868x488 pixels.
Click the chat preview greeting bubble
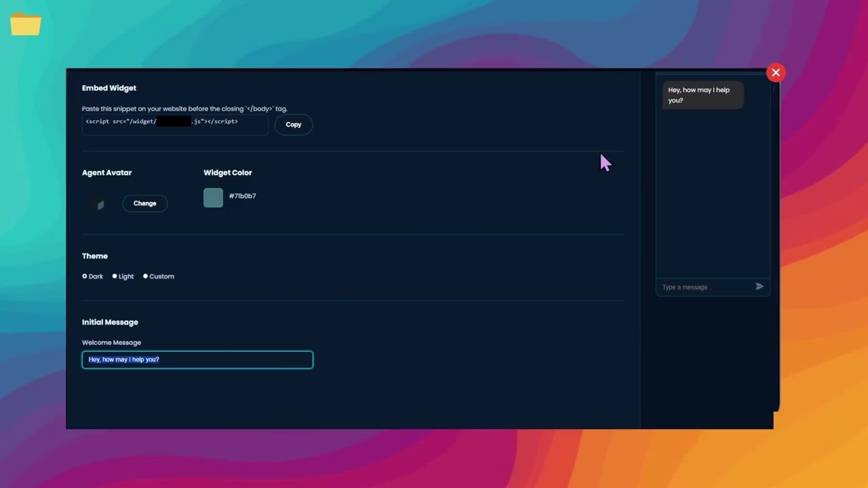pyautogui.click(x=703, y=95)
